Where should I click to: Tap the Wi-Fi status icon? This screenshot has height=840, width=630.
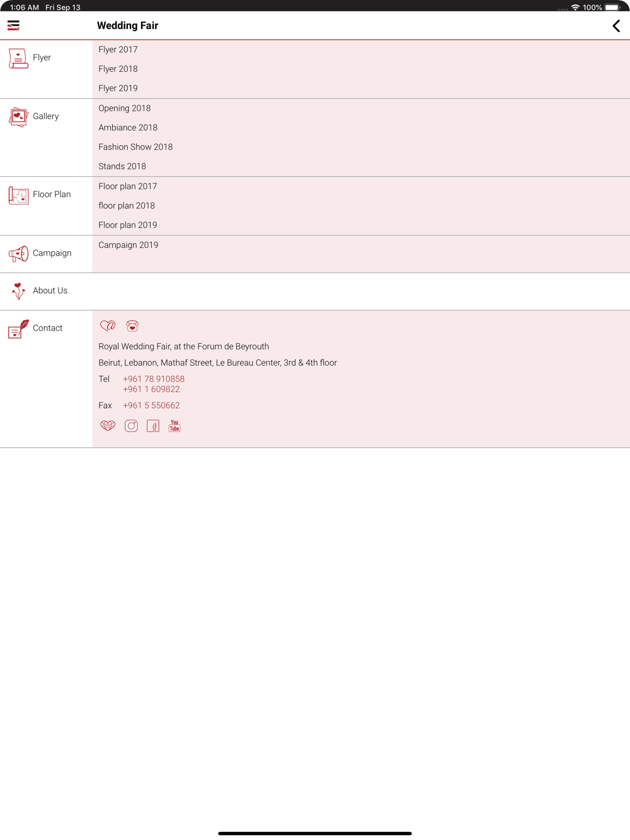click(x=575, y=8)
